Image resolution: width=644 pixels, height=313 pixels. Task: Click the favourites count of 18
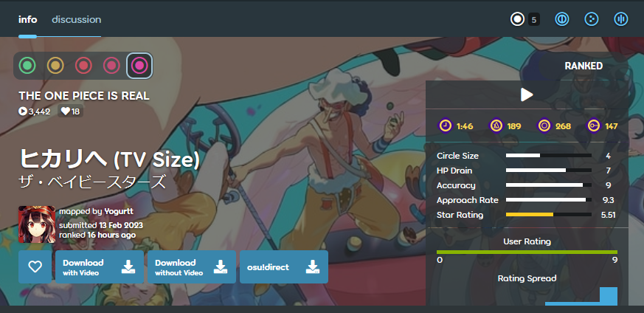coord(71,111)
